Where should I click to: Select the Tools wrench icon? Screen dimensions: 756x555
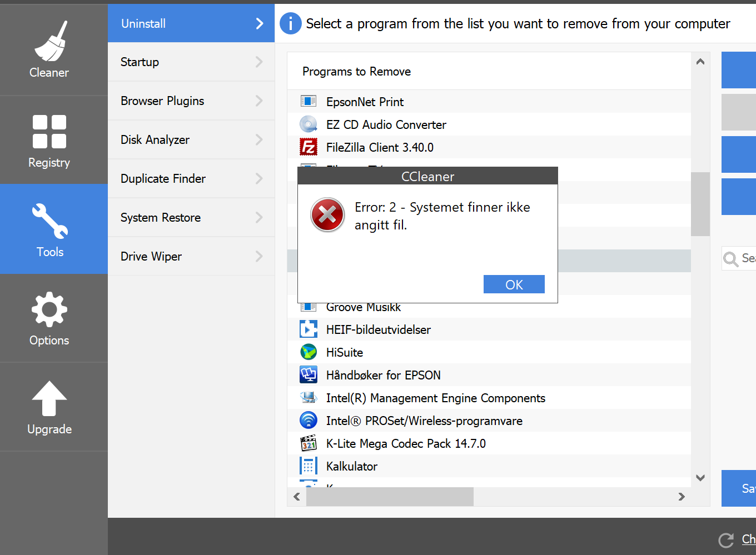(x=50, y=221)
